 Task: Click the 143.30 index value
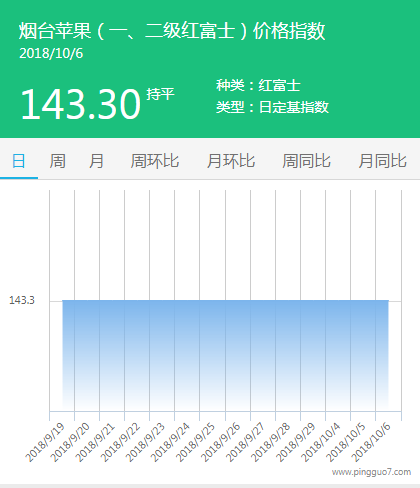(81, 104)
